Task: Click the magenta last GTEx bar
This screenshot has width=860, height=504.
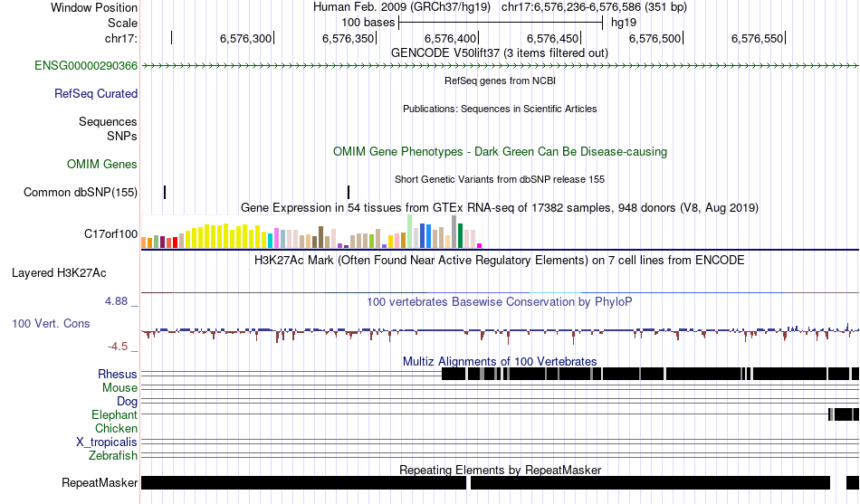Action: (480, 246)
